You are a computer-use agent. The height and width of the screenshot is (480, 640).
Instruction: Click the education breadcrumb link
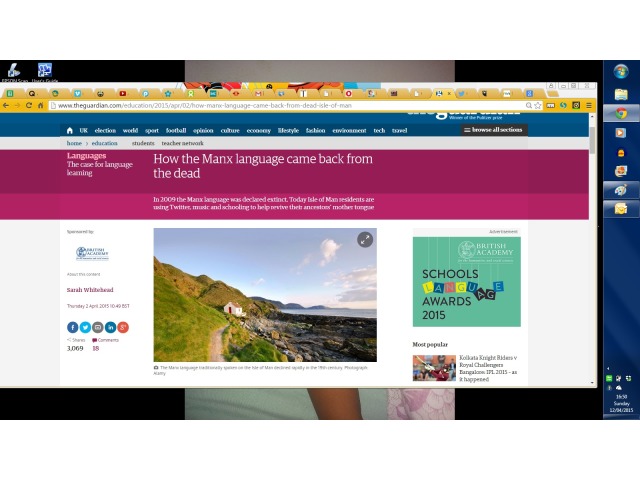(x=104, y=143)
